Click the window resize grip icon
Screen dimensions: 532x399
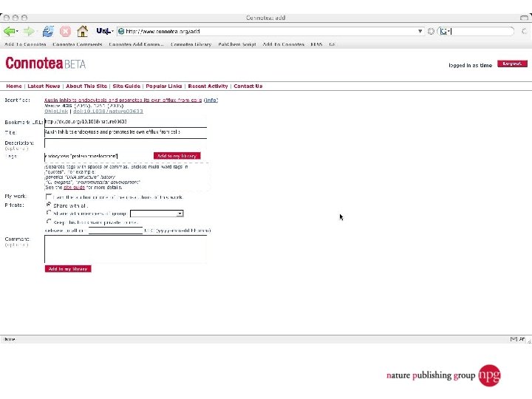(x=529, y=341)
